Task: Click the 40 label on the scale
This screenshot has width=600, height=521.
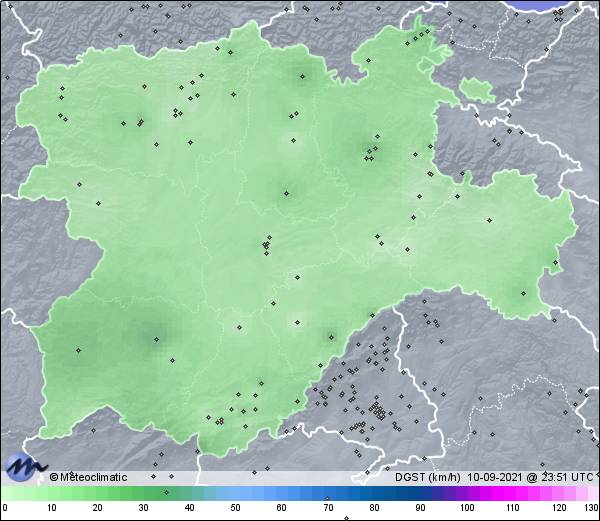Action: 189,508
